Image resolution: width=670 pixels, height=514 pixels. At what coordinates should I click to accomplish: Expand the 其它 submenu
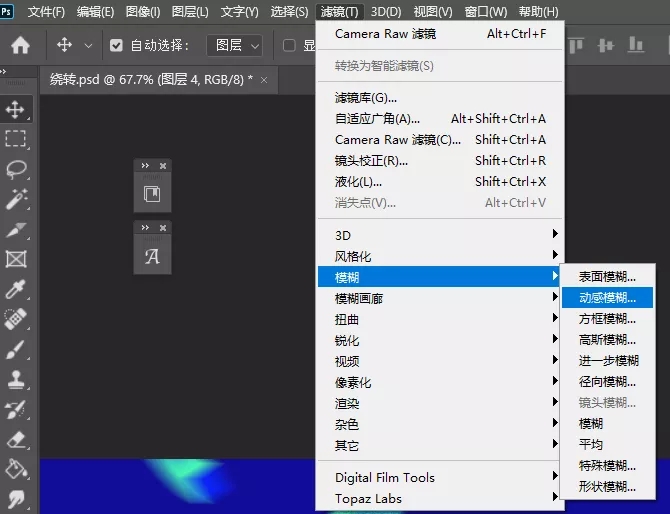point(438,445)
